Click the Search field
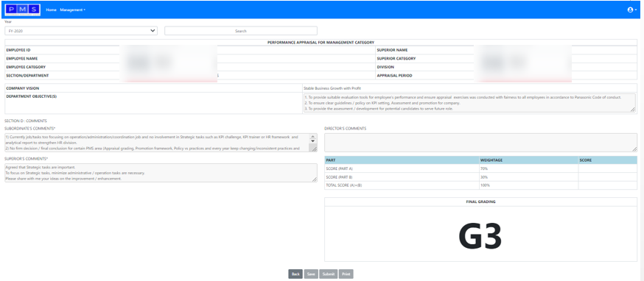Screen dimensions: 644x281 [x=241, y=31]
